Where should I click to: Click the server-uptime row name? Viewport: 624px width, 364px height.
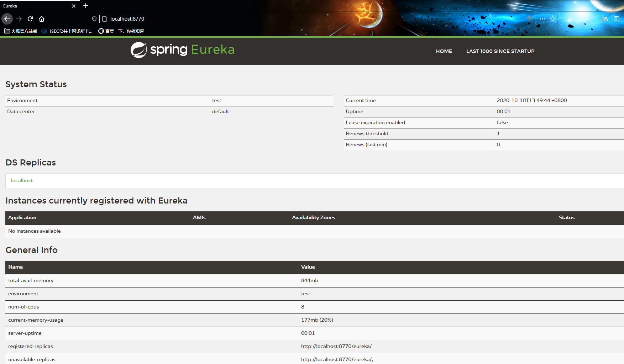click(25, 333)
